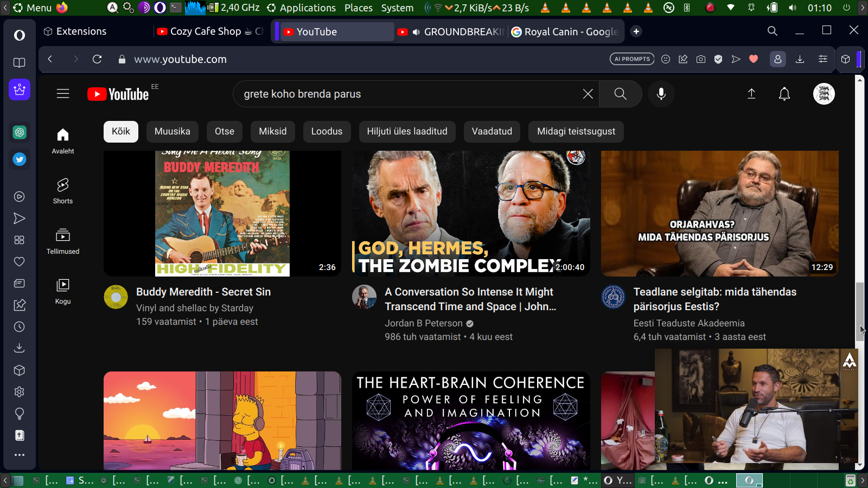Click the YouTube upload video icon

[751, 94]
